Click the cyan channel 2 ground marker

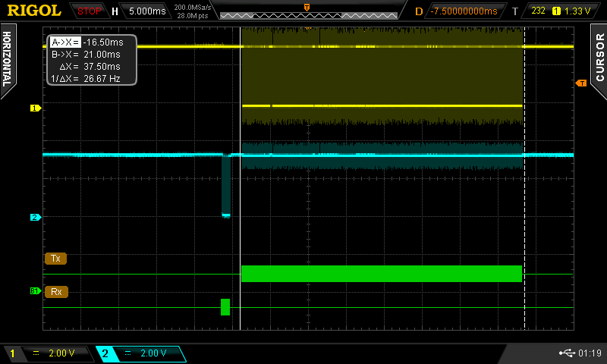34,218
